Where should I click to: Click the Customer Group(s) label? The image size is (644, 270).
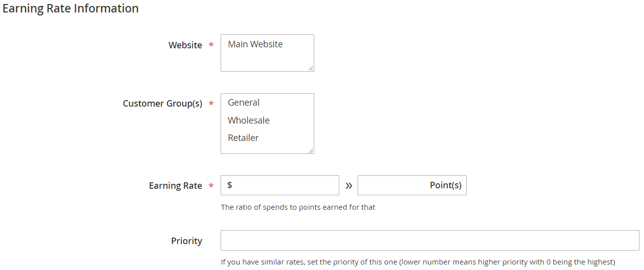pyautogui.click(x=162, y=104)
